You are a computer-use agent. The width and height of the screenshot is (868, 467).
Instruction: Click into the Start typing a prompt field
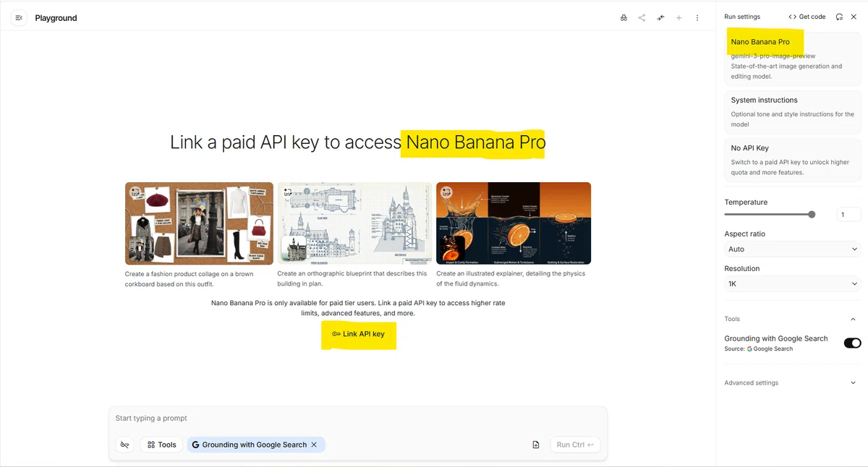coord(358,419)
